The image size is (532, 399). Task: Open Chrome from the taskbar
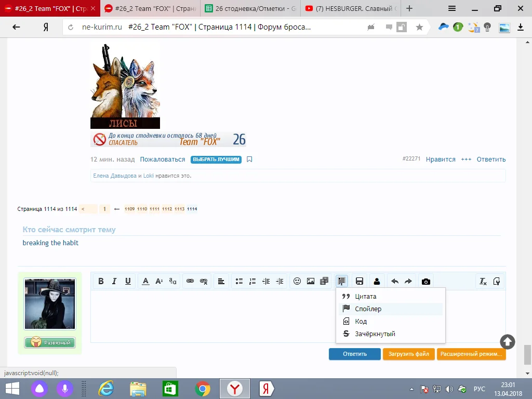coord(203,389)
